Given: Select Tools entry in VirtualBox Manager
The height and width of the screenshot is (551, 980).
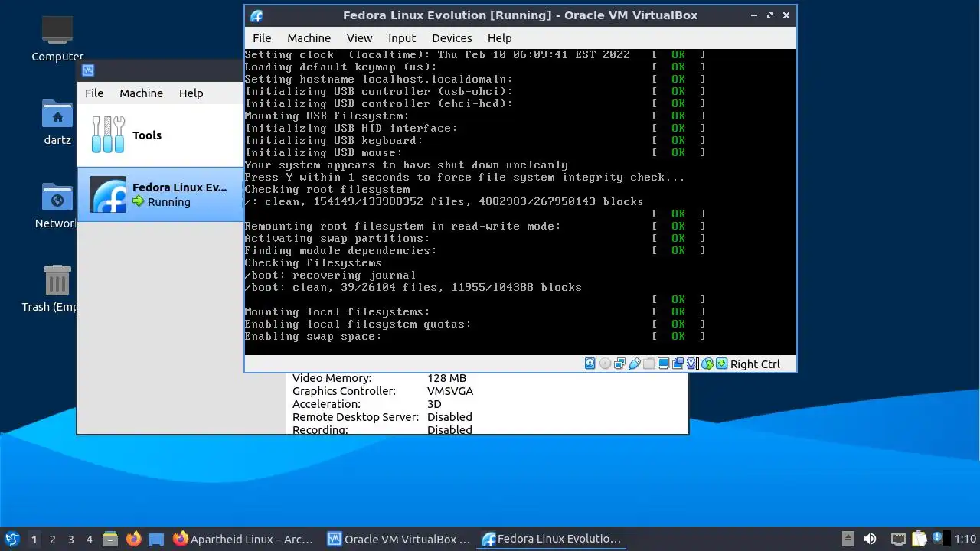Looking at the screenshot, I should 161,135.
